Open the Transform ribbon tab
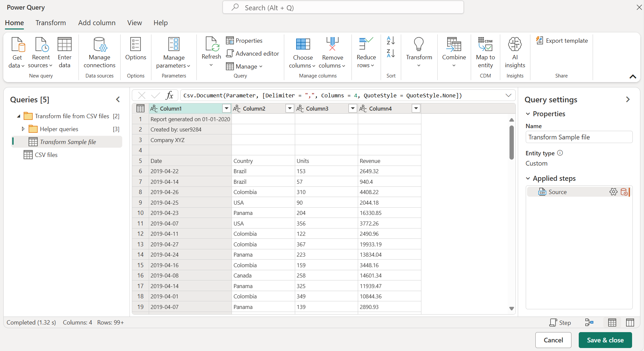Image resolution: width=644 pixels, height=351 pixels. pos(51,23)
